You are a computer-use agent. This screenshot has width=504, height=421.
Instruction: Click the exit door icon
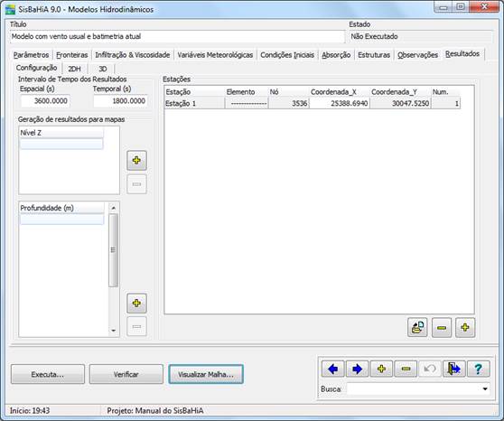(453, 369)
